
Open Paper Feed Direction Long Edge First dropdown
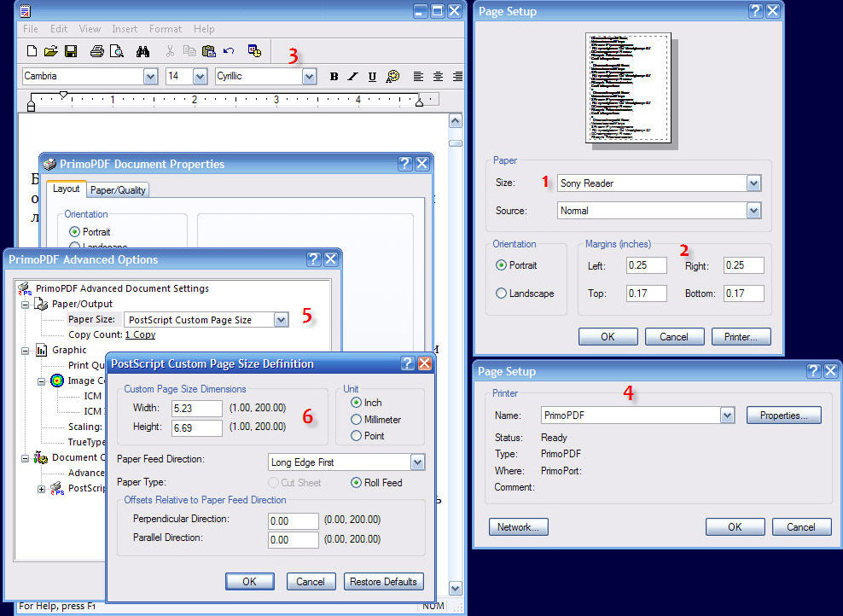[x=417, y=462]
